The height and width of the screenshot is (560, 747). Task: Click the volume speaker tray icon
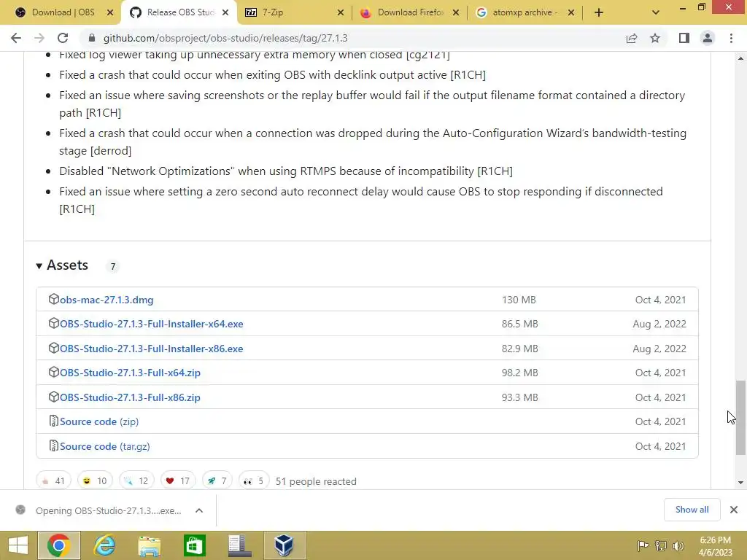[678, 545]
